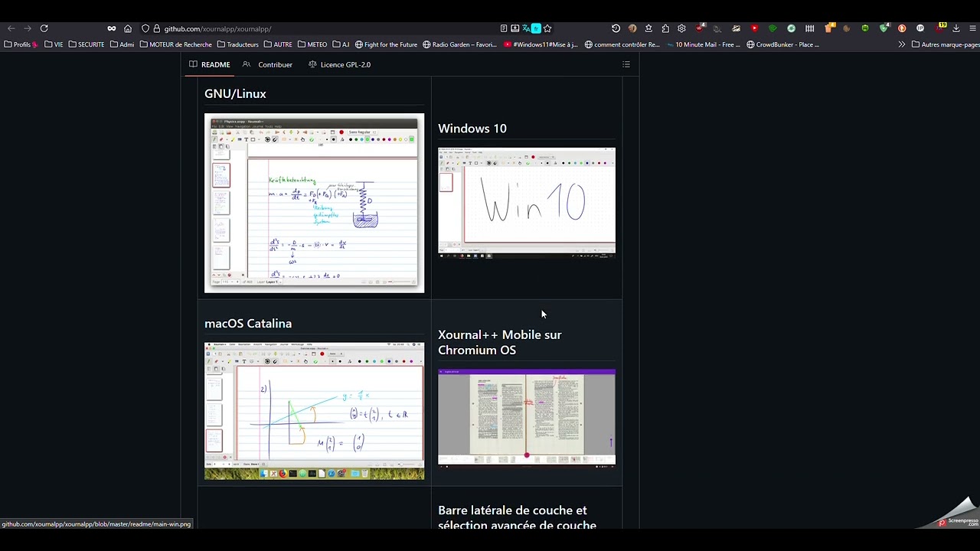The width and height of the screenshot is (980, 551).
Task: Click the macOS Catalina heading
Action: [248, 323]
